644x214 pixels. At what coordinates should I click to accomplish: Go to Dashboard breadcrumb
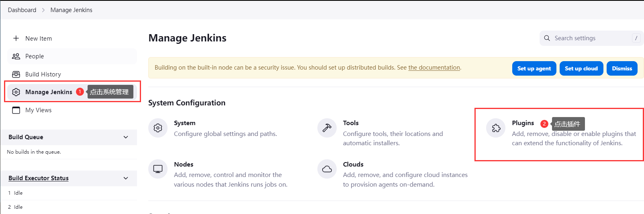(22, 10)
